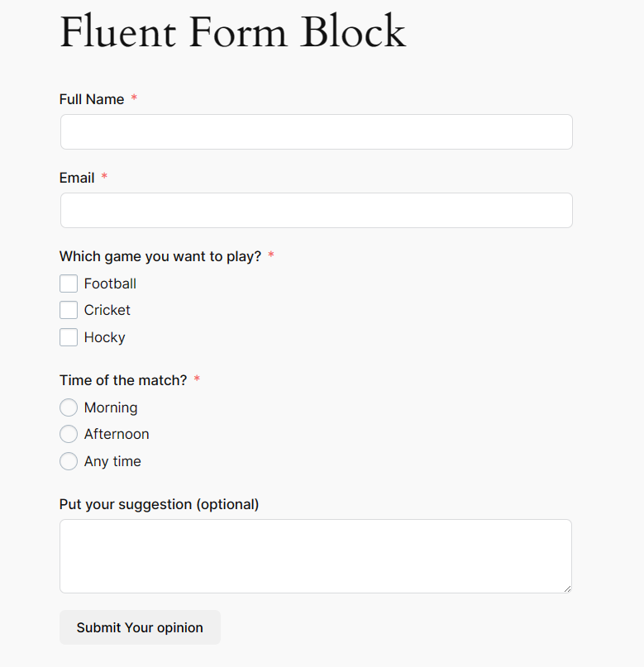Screen dimensions: 644x667
Task: Grab the suggestion textarea resize handle
Action: coord(567,588)
